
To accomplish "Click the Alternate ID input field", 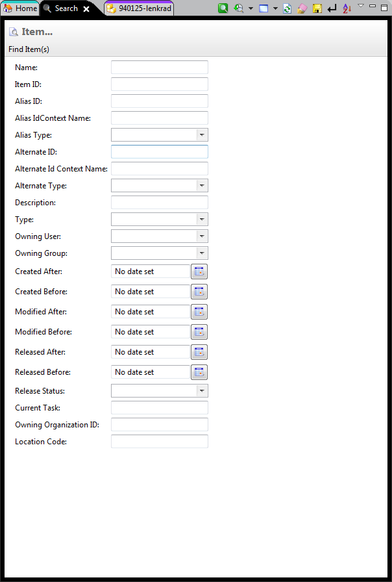I will point(160,152).
